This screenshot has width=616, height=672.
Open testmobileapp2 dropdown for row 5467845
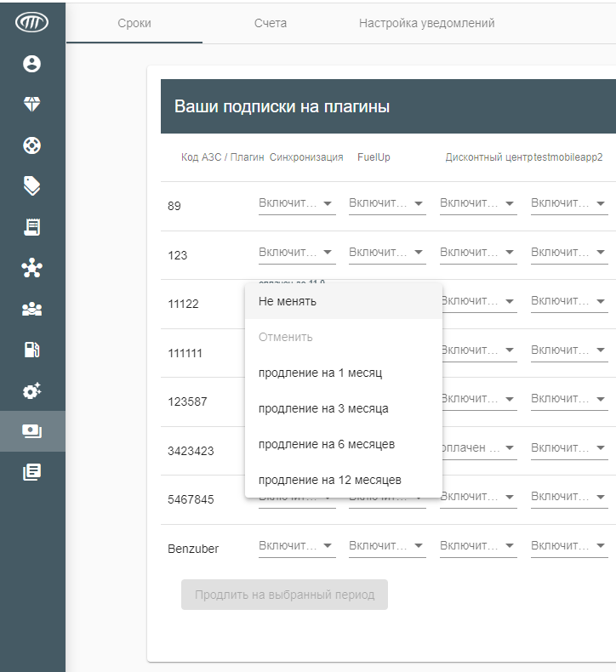569,497
